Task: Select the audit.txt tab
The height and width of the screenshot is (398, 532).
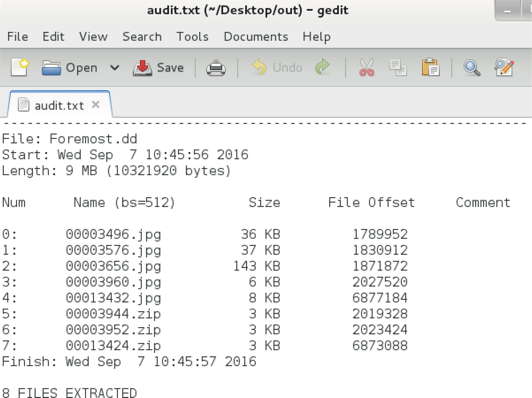Action: 59,106
